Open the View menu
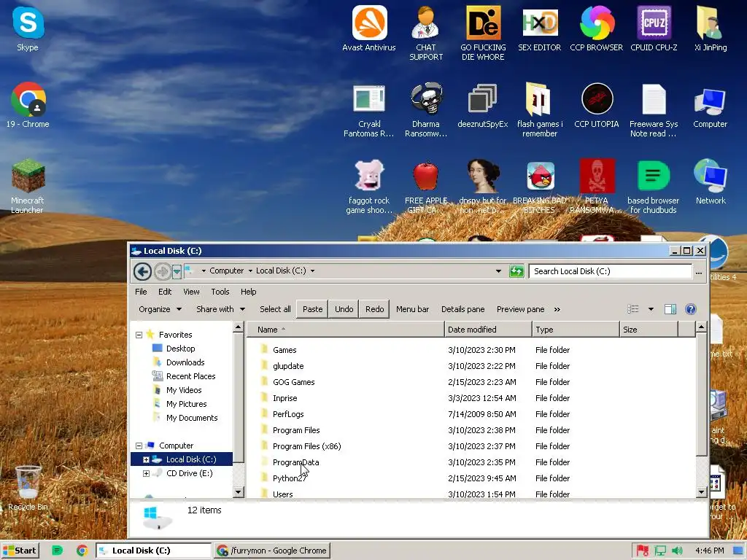This screenshot has height=560, width=747. 191,292
